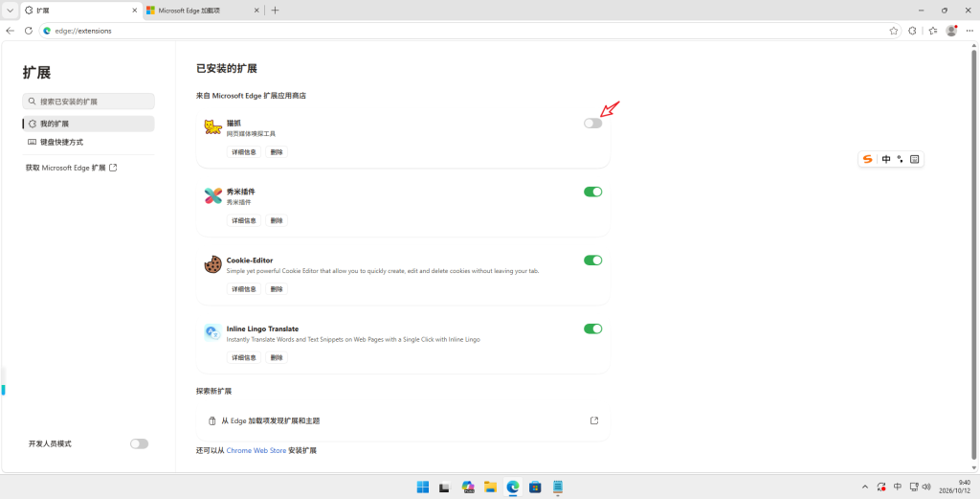
Task: Open Task View on the taskbar
Action: pyautogui.click(x=444, y=487)
